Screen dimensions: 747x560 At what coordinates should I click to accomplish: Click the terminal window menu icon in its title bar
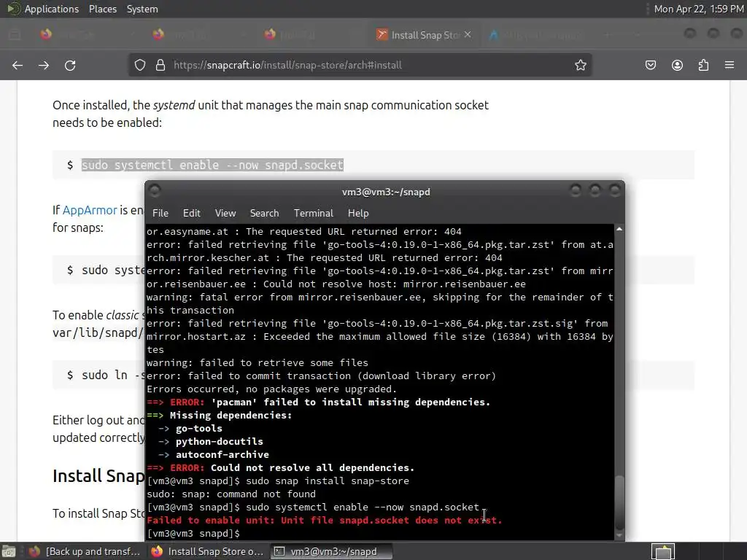pyautogui.click(x=155, y=191)
